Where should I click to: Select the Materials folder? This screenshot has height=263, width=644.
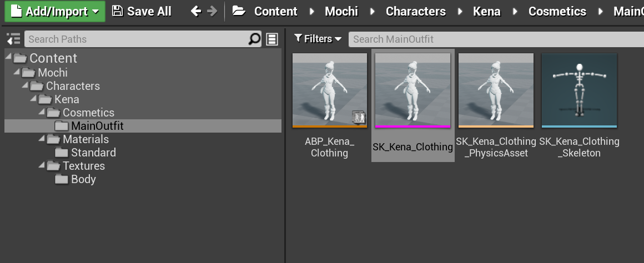[x=78, y=139]
